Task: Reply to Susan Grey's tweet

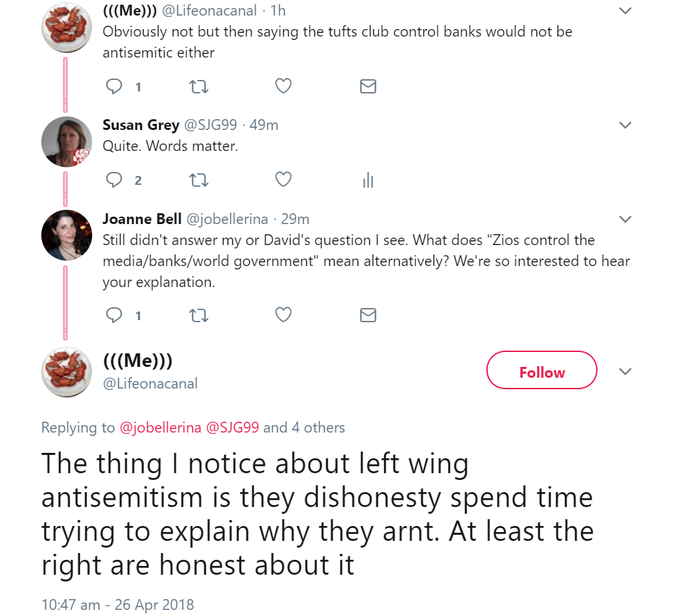Action: tap(116, 180)
